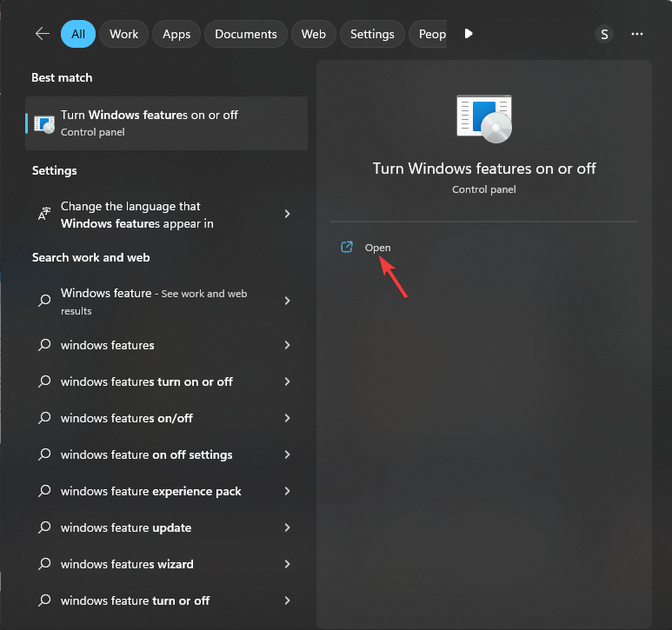The width and height of the screenshot is (672, 630).
Task: Open the partially visible People filter tab
Action: point(428,34)
